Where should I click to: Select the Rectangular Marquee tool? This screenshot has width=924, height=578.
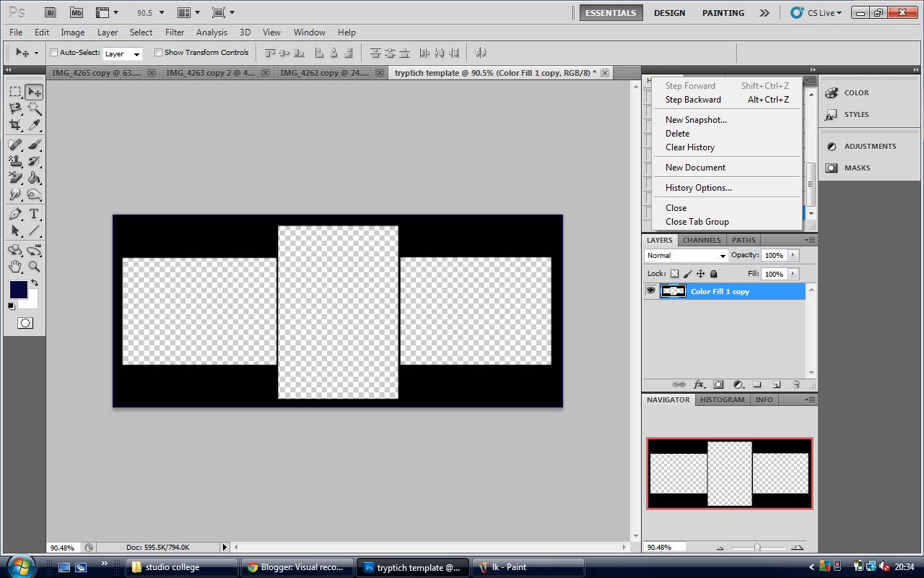(x=15, y=92)
